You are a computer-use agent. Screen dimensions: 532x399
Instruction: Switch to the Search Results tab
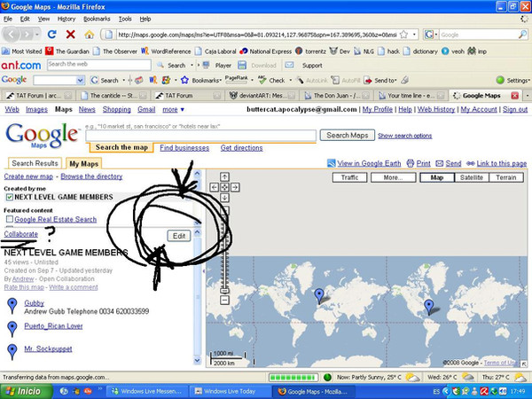(35, 163)
